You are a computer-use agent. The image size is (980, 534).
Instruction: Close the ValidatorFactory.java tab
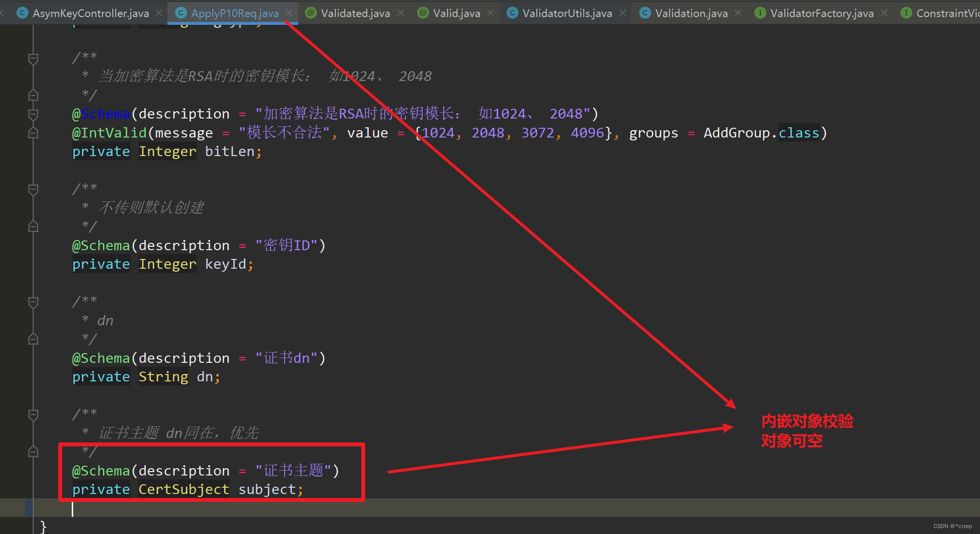[884, 13]
